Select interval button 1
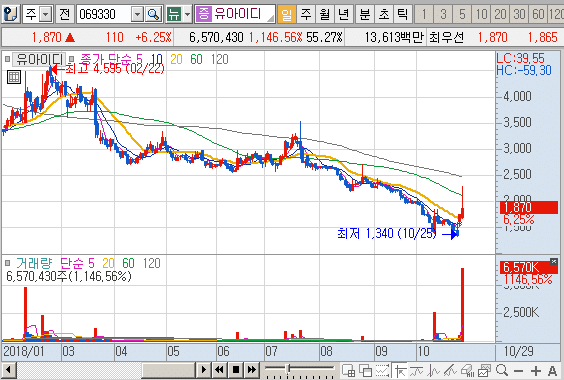Image resolution: width=564 pixels, height=380 pixels. 424,14
